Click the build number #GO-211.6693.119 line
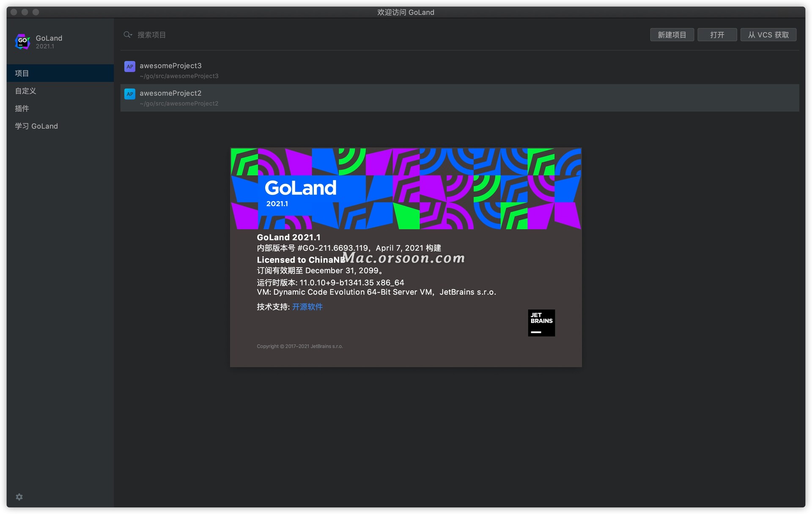Viewport: 812px width, 514px height. 349,248
